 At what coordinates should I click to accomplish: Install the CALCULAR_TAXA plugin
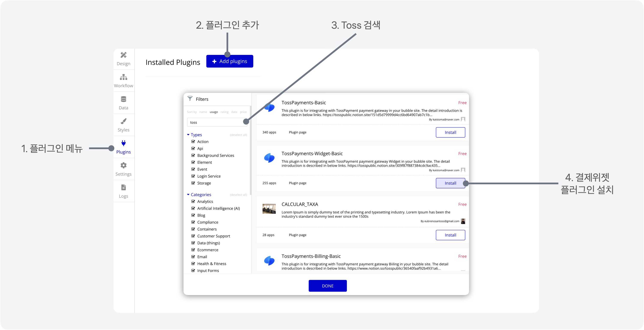coord(450,235)
